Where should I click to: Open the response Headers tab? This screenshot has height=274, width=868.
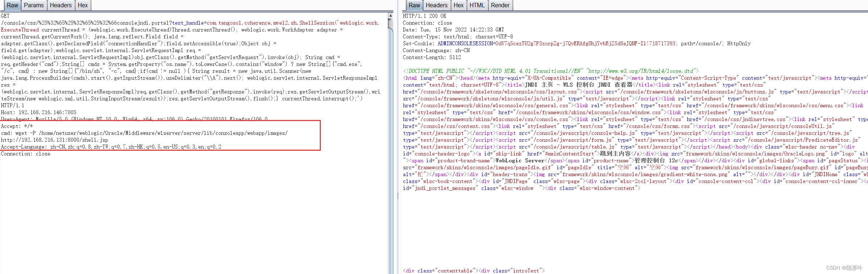click(437, 5)
